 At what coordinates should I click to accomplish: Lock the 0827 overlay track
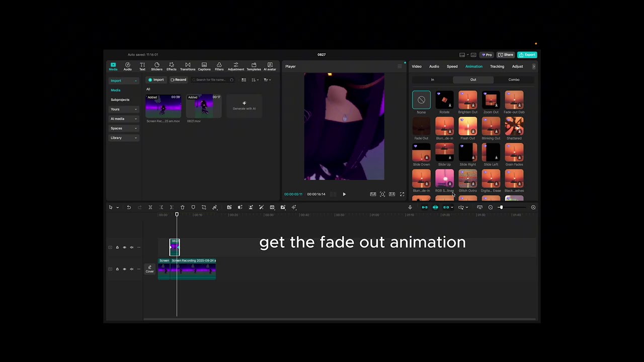[117, 247]
